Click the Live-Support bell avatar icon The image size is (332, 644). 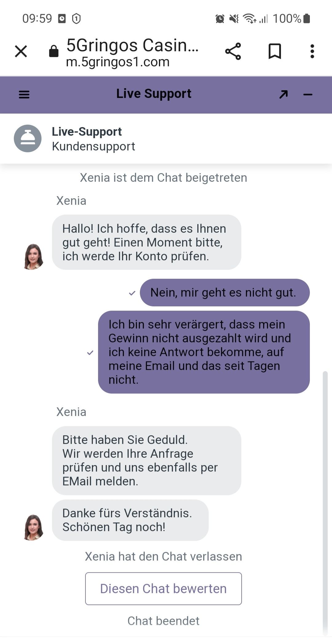28,138
